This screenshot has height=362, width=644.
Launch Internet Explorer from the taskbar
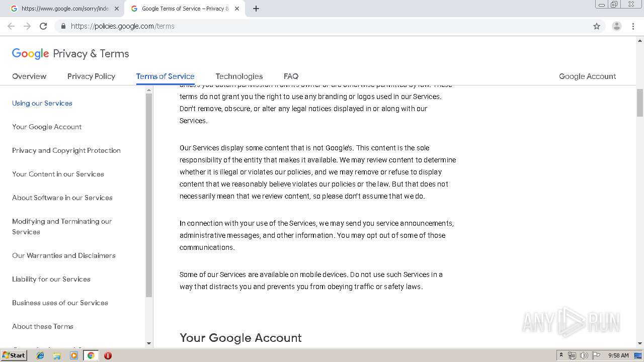pyautogui.click(x=40, y=355)
